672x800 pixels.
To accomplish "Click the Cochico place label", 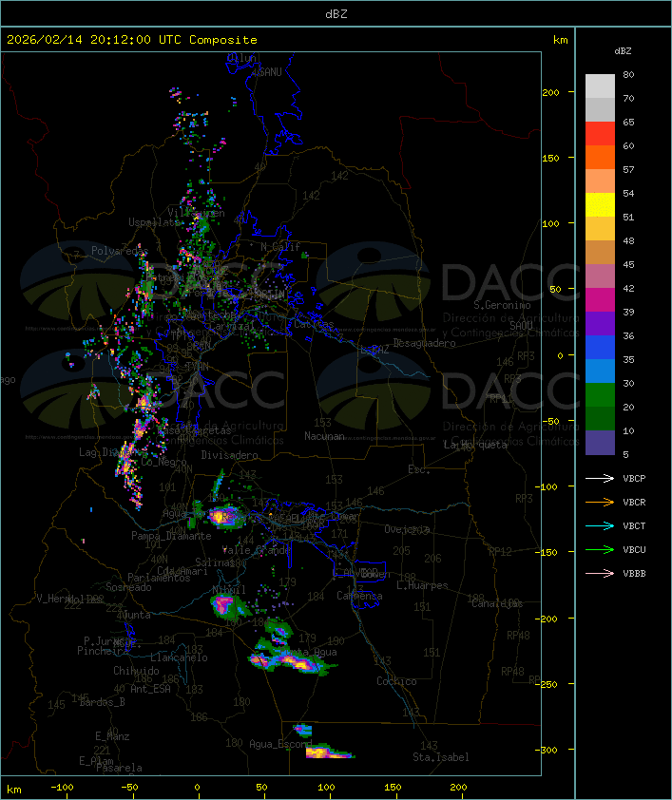I will pyautogui.click(x=396, y=681).
